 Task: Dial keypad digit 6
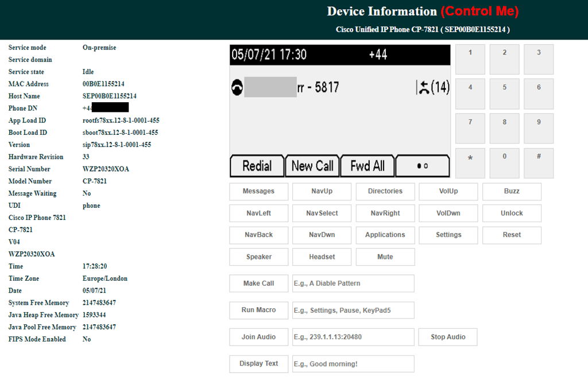(x=539, y=94)
